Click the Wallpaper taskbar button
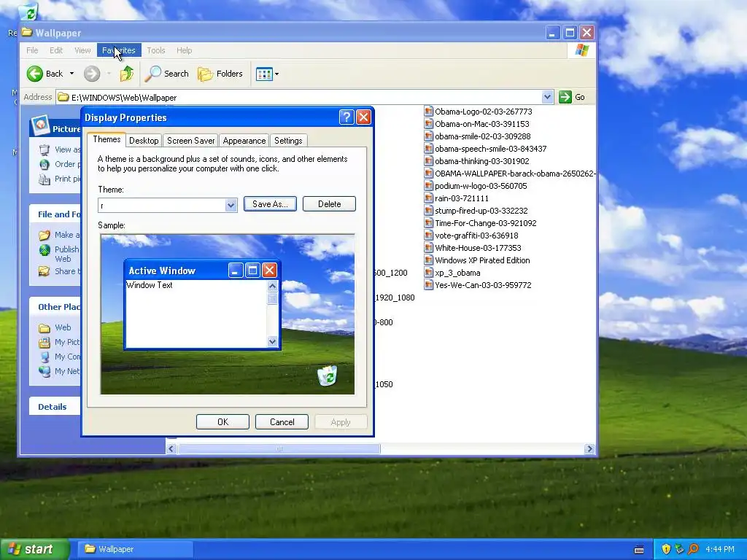Viewport: 747px width, 560px height. [x=135, y=549]
